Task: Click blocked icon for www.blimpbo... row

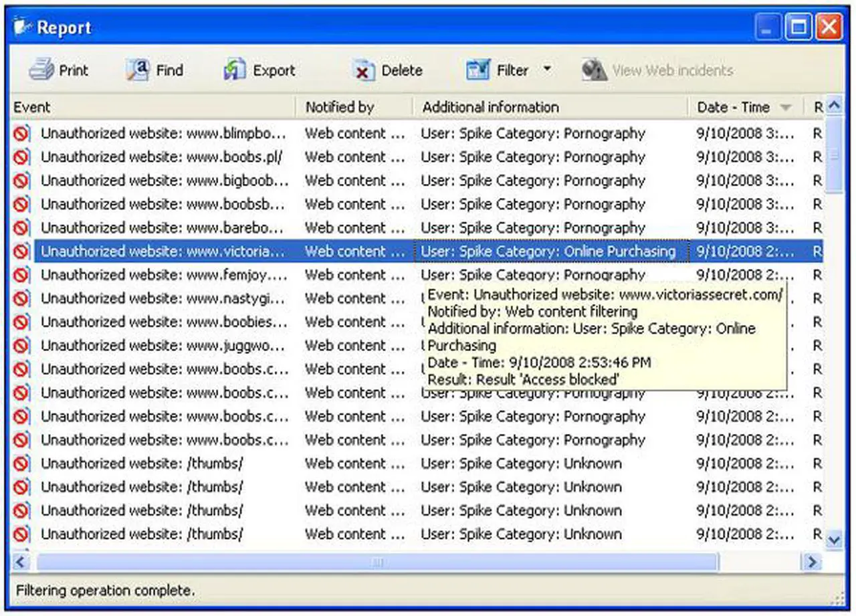Action: 21,133
